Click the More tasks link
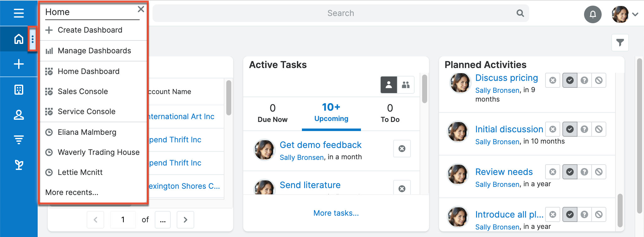 click(336, 213)
